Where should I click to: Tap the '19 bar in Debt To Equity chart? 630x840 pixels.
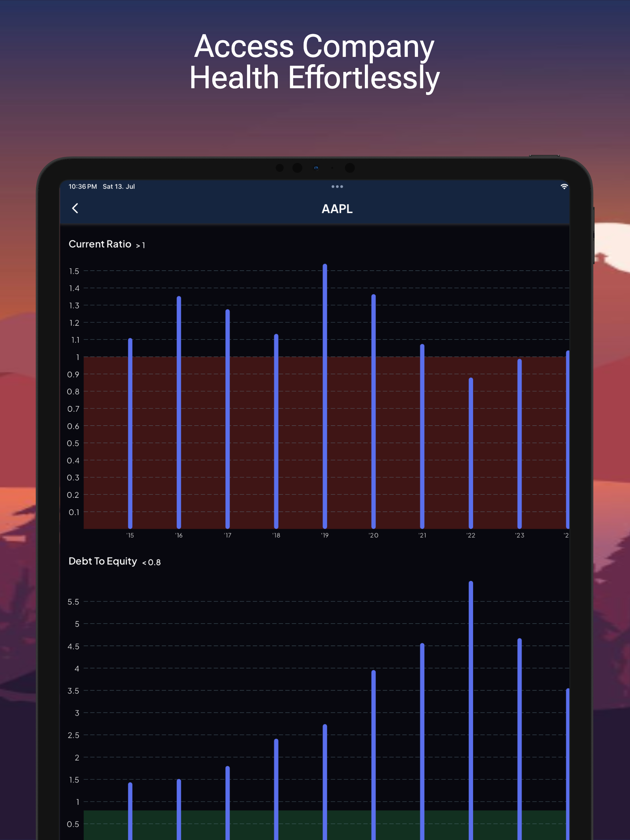click(x=325, y=782)
